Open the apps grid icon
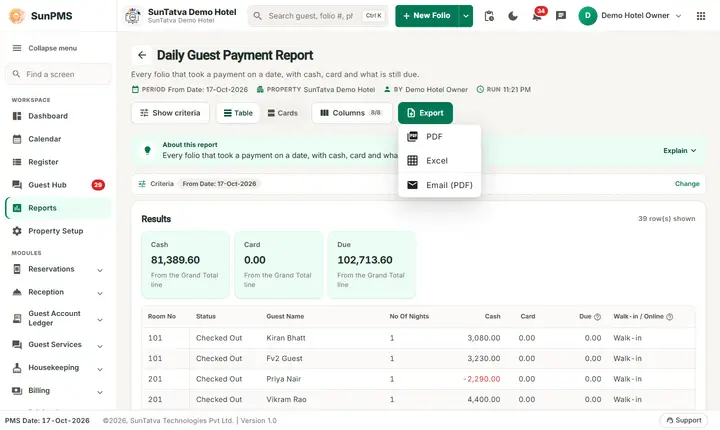This screenshot has width=720, height=430. click(x=701, y=16)
